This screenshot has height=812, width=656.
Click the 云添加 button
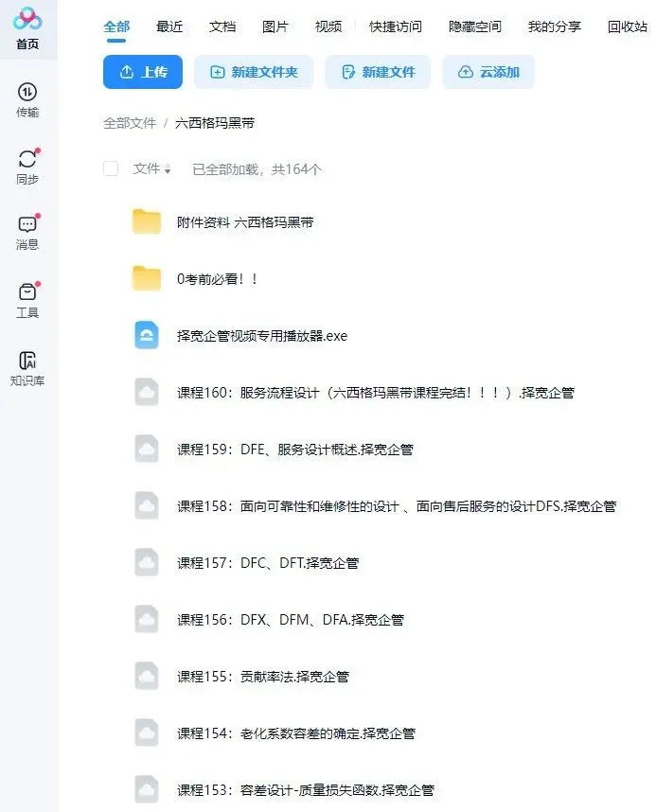(x=488, y=72)
